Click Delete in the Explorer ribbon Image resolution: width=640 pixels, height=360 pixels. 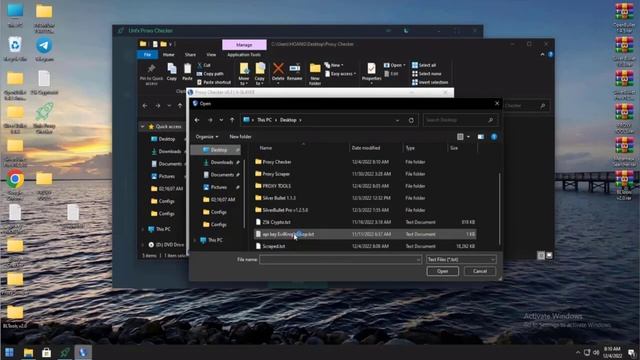click(278, 72)
